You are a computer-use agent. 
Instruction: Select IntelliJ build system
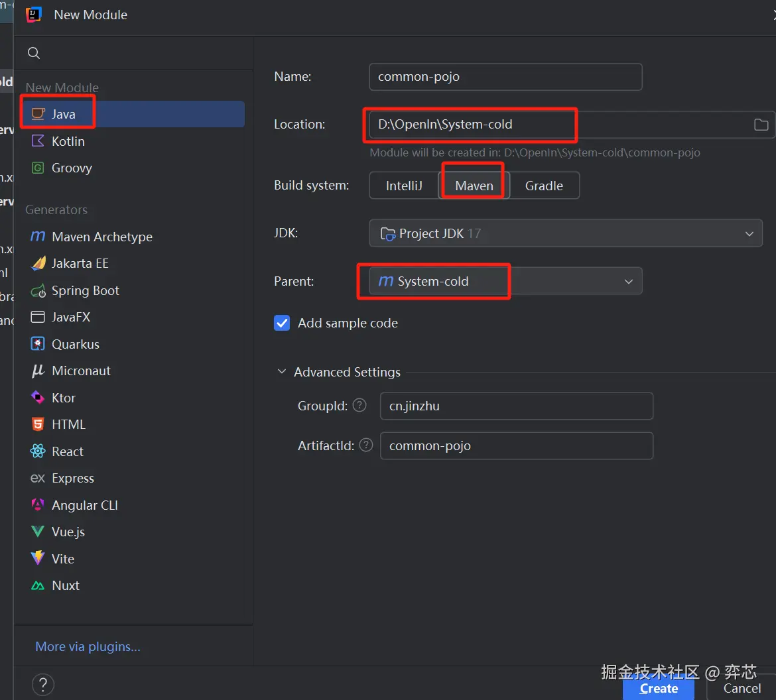coord(404,186)
